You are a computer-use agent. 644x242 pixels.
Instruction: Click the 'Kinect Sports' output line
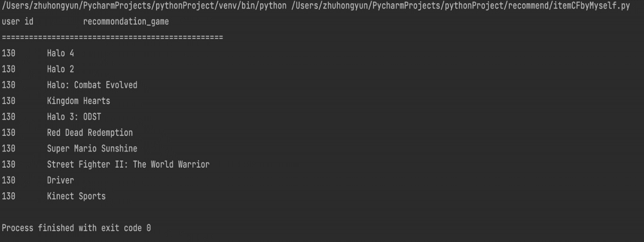pos(76,196)
